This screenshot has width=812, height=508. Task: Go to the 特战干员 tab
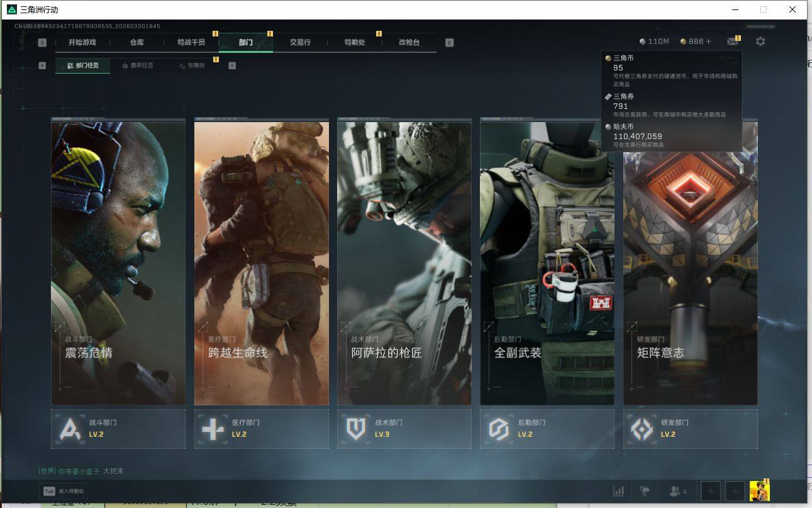point(191,42)
